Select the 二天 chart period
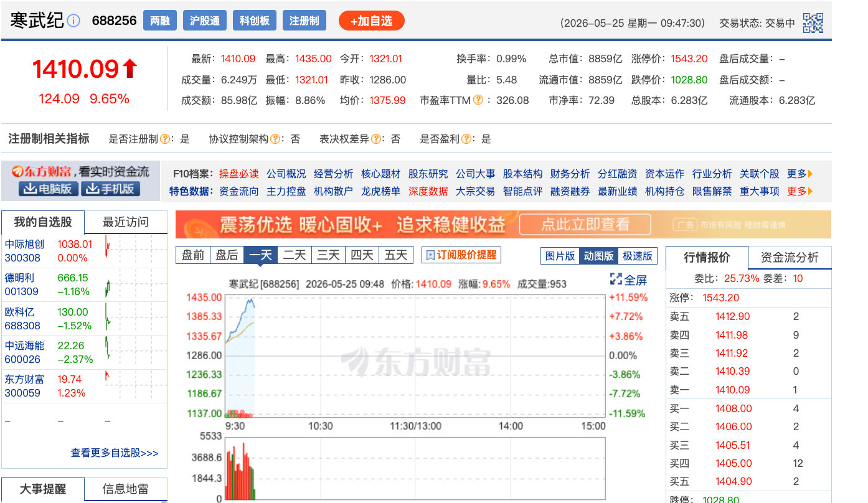This screenshot has height=503, width=868. 295,255
